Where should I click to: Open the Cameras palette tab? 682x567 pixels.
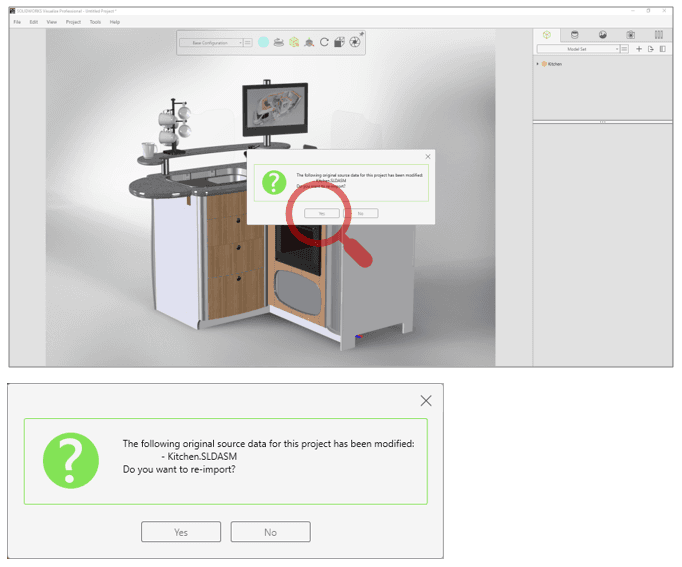pos(631,35)
